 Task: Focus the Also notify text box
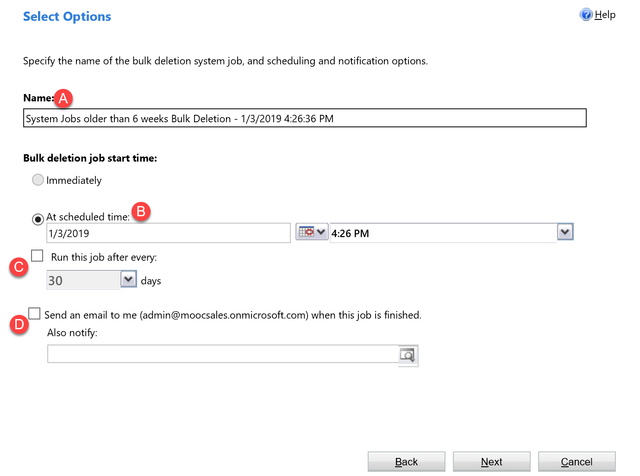click(220, 354)
